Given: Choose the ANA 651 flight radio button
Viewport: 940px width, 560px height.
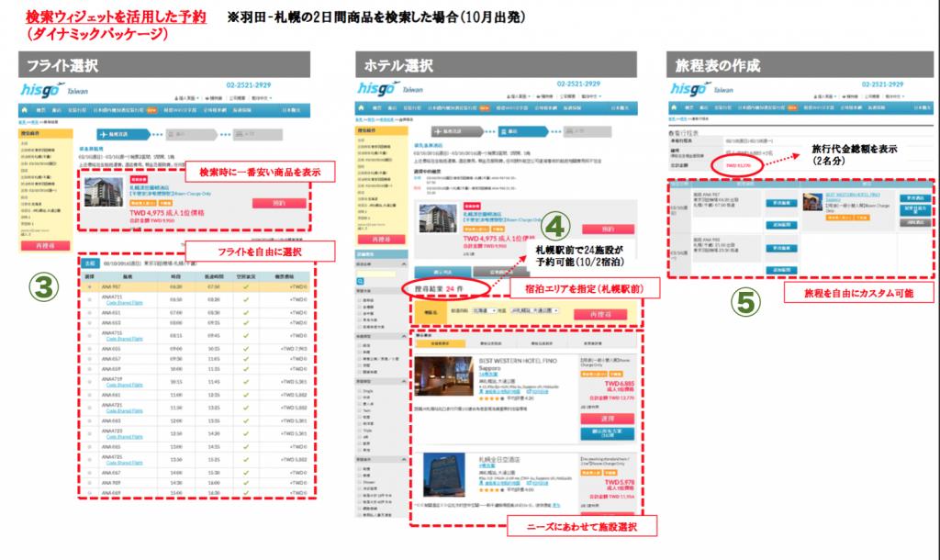Looking at the screenshot, I should click(89, 311).
